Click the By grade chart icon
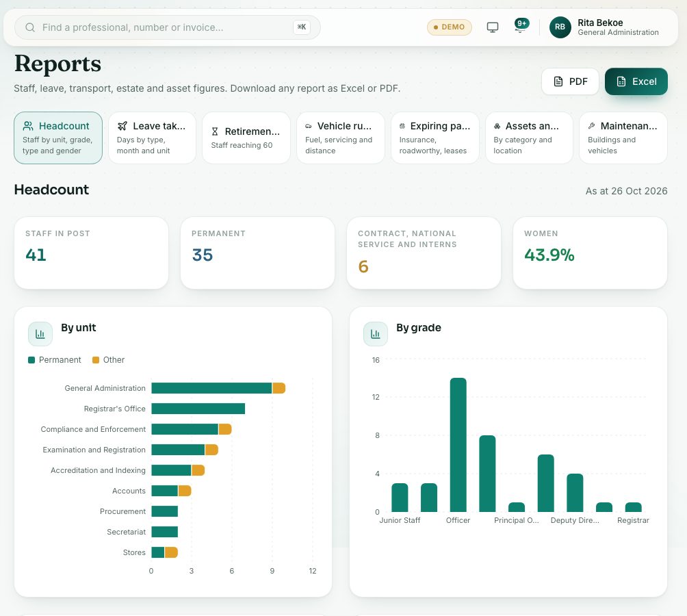Image resolution: width=687 pixels, height=616 pixels. point(376,334)
